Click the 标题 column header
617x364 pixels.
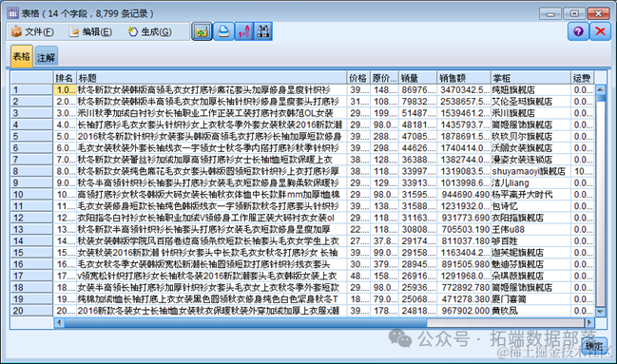[x=212, y=78]
